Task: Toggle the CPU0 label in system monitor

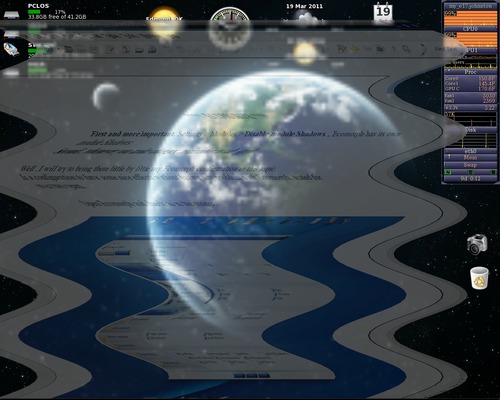Action: (470, 29)
